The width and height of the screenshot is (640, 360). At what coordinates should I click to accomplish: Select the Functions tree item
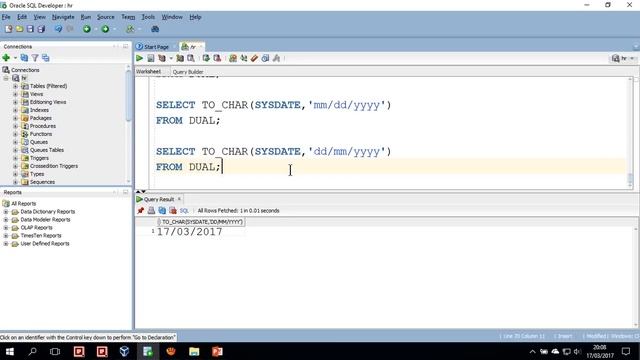coord(41,134)
